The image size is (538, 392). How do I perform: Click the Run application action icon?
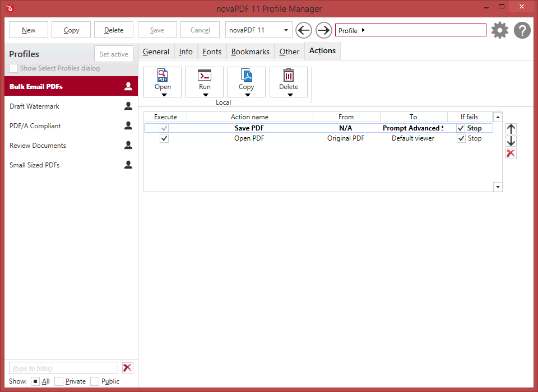[x=205, y=75]
